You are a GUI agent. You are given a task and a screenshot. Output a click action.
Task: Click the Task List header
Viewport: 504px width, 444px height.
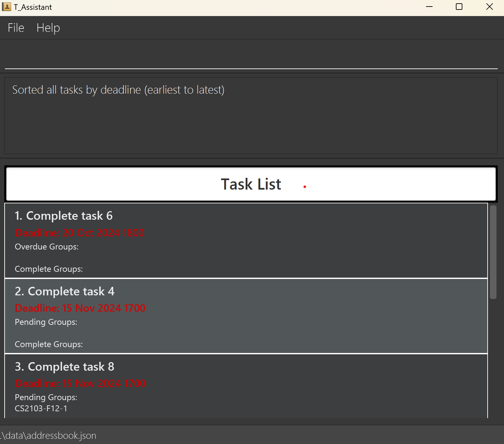[x=251, y=184]
